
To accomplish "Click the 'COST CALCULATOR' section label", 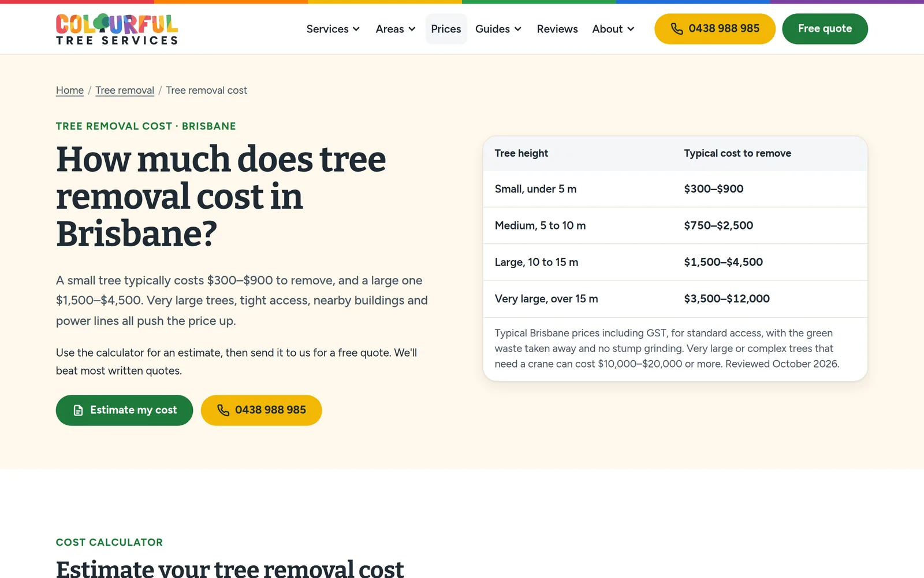I will click(x=109, y=542).
